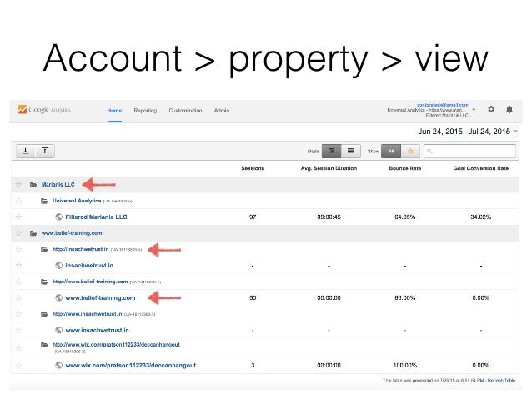Open the Marianis LLC account link
The image size is (532, 399).
[x=58, y=184]
